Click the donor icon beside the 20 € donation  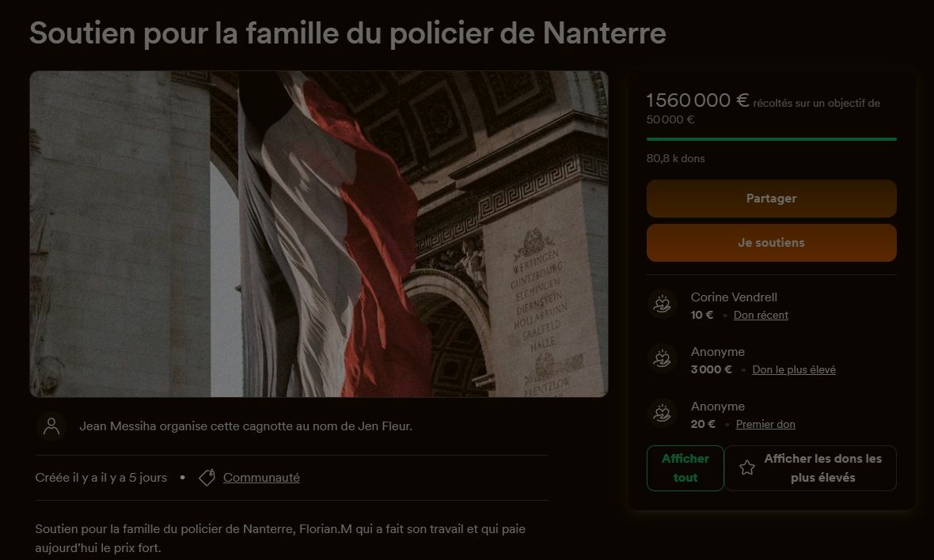click(x=662, y=414)
